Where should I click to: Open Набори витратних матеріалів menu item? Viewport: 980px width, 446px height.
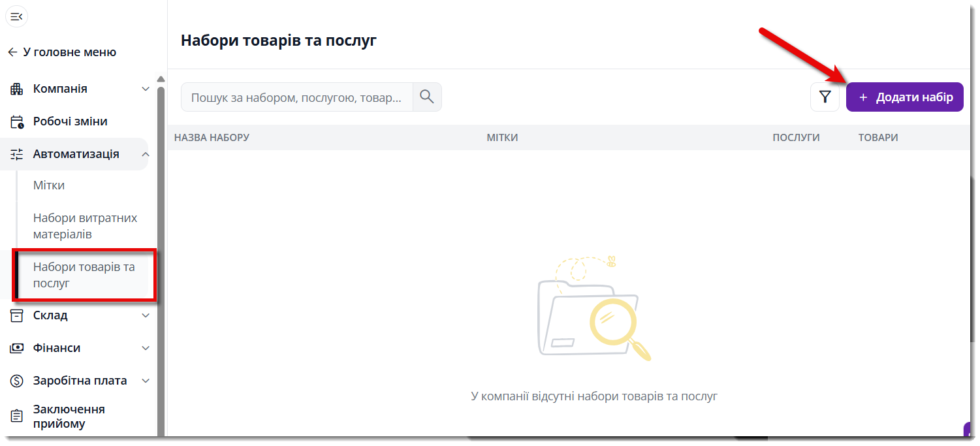tap(86, 226)
